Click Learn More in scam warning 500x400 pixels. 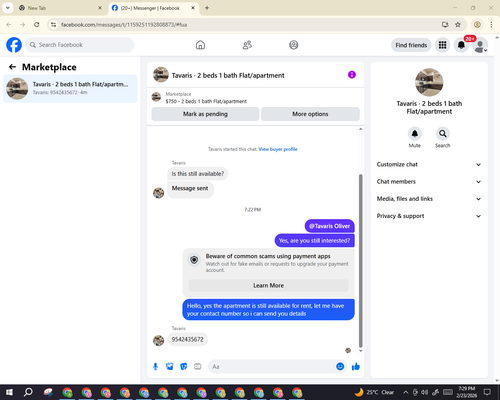pos(268,286)
